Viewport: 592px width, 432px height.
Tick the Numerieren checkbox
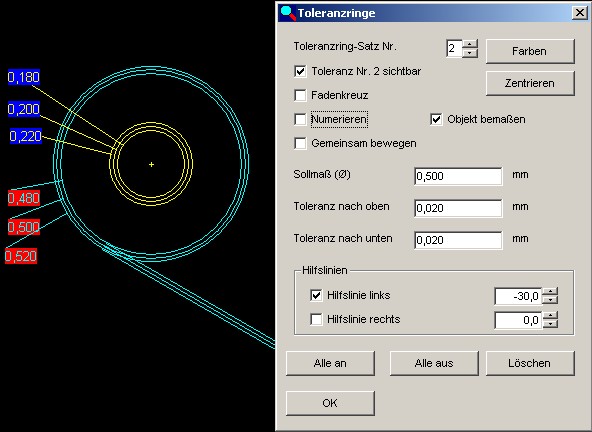(x=300, y=119)
